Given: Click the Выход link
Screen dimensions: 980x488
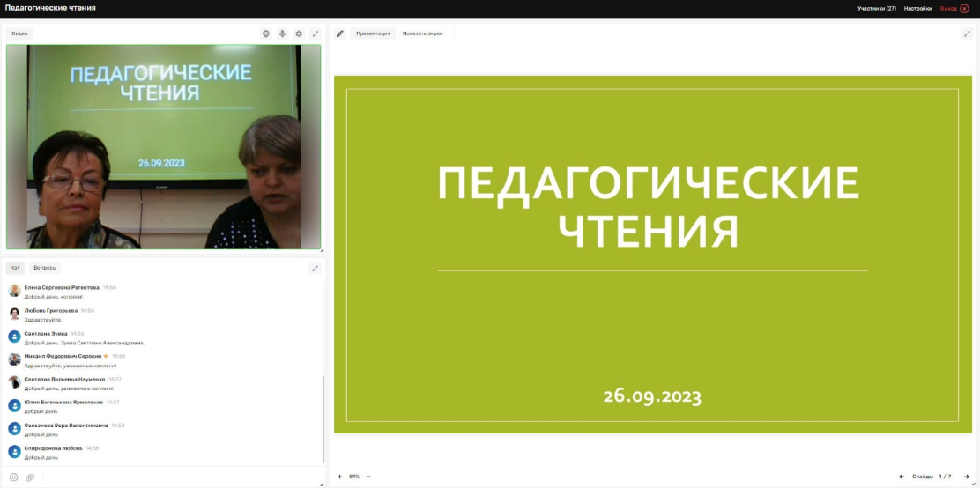Looking at the screenshot, I should tap(948, 9).
